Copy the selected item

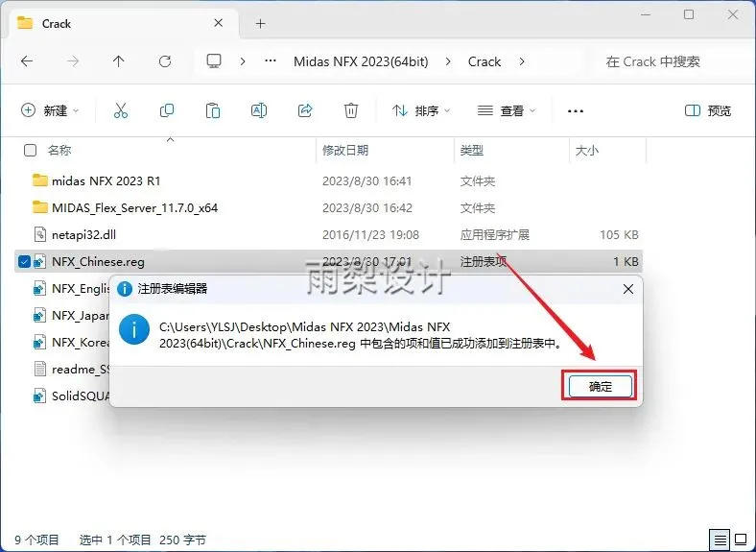click(167, 110)
